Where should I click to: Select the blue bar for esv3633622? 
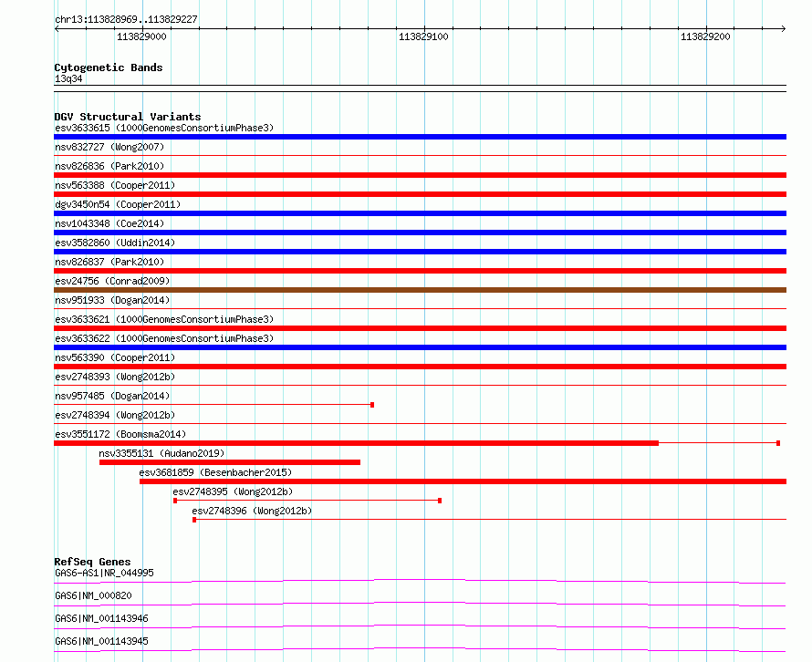tap(420, 347)
